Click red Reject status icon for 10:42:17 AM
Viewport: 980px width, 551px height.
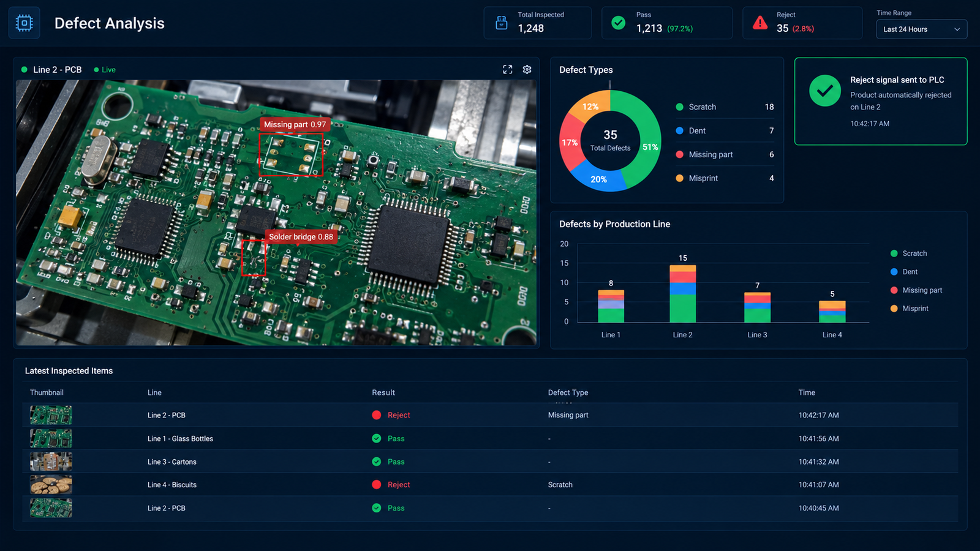(x=377, y=415)
